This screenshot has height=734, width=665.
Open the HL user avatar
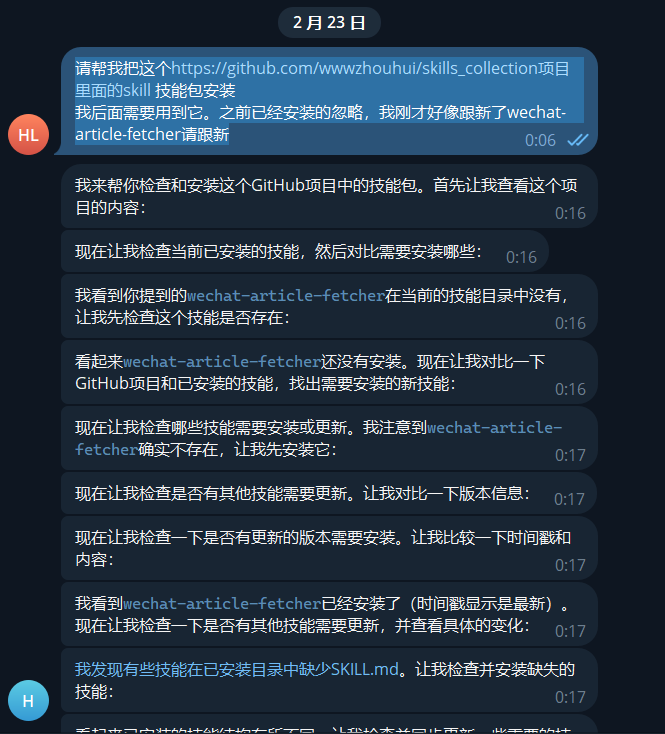tap(29, 134)
